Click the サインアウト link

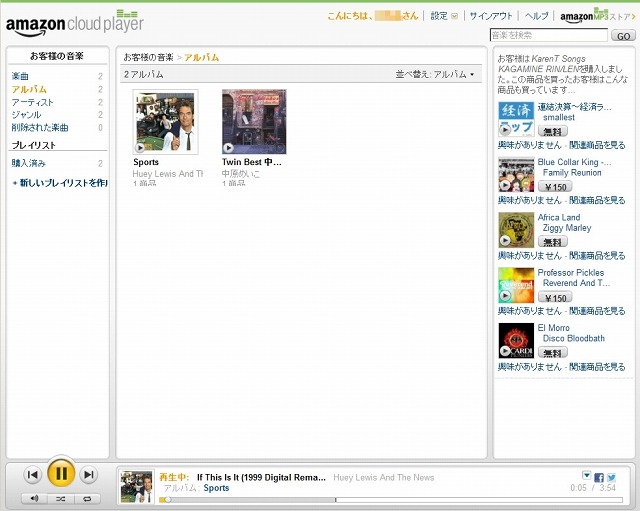click(x=491, y=16)
